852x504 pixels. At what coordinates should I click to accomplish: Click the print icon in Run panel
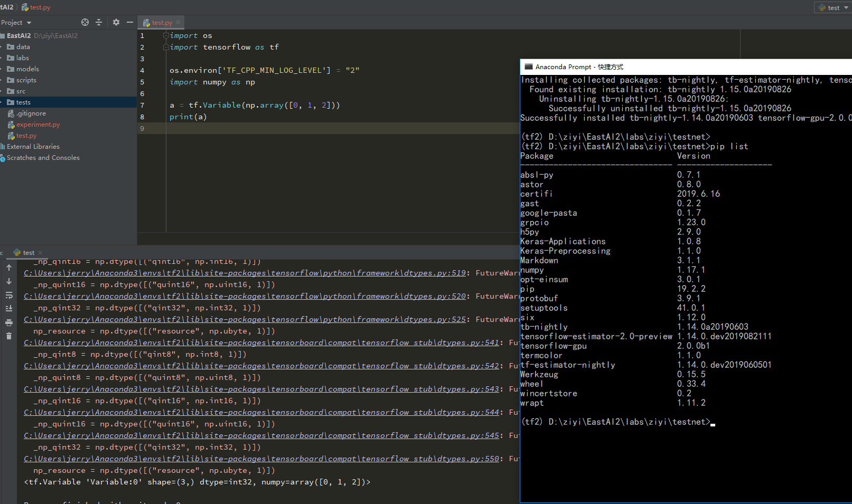point(9,322)
